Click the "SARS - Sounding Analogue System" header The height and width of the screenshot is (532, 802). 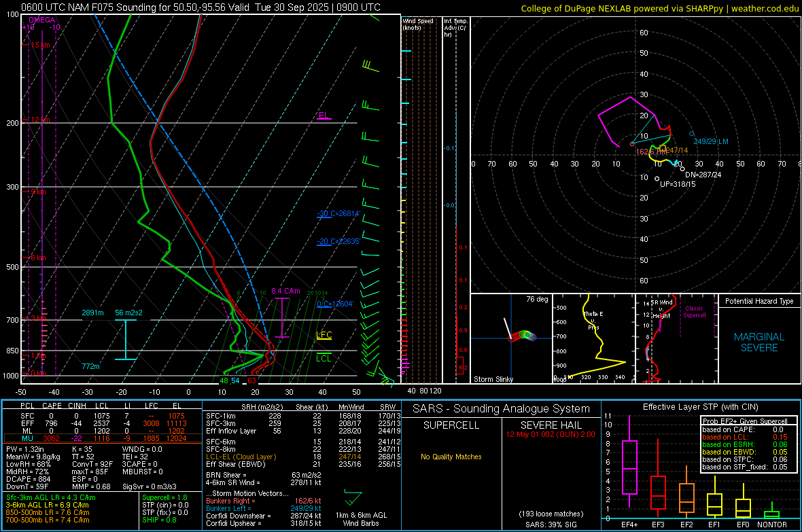502,409
